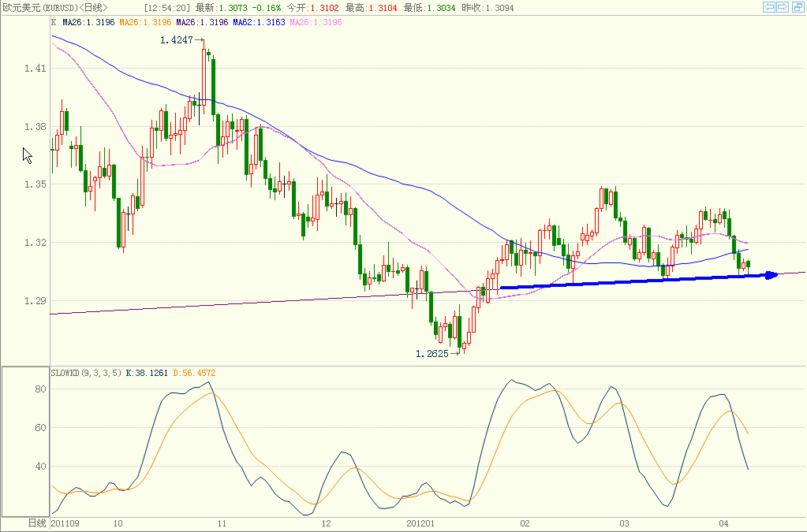Screen dimensions: 807x532
Task: Click the pink MA26:1.3196 legend label
Action: [316, 23]
